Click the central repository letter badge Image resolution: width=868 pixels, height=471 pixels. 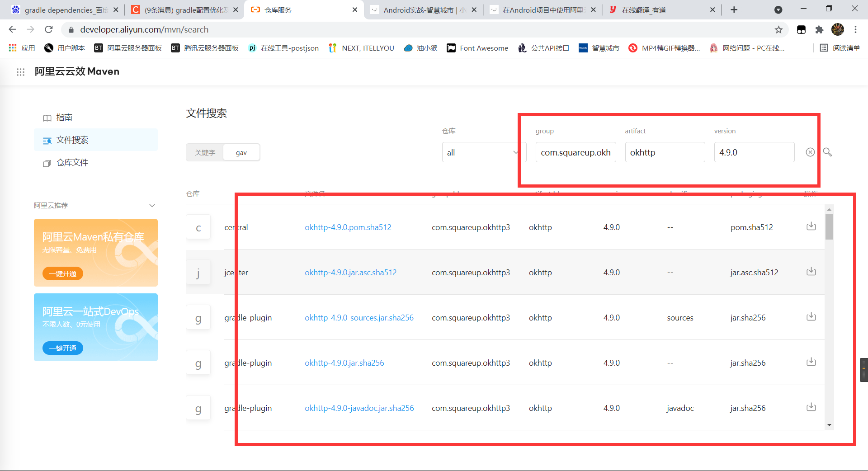pos(198,227)
